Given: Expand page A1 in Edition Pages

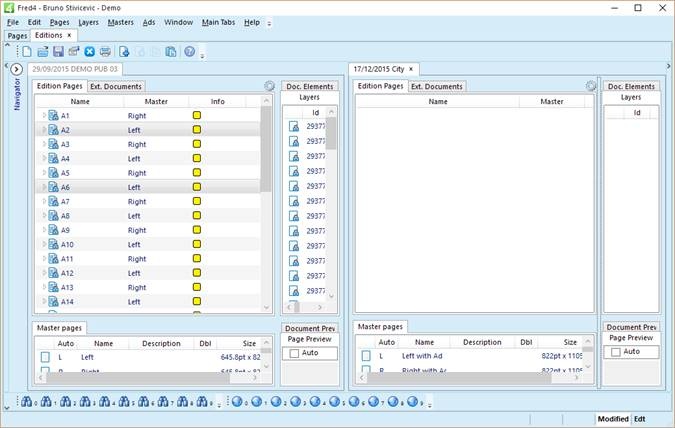Looking at the screenshot, I should (44, 115).
